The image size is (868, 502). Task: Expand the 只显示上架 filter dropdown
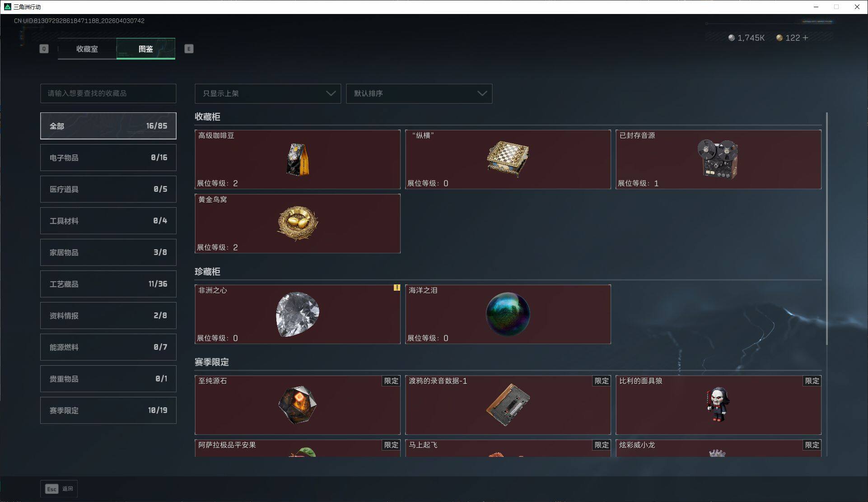coord(268,93)
